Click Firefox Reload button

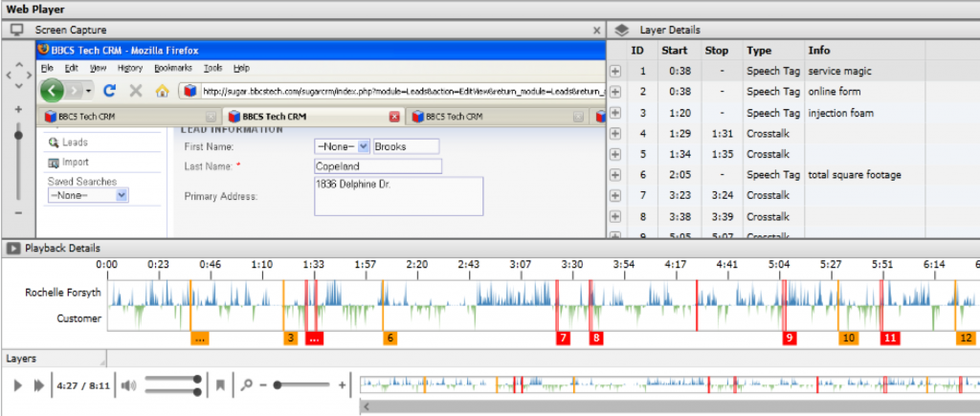point(110,91)
